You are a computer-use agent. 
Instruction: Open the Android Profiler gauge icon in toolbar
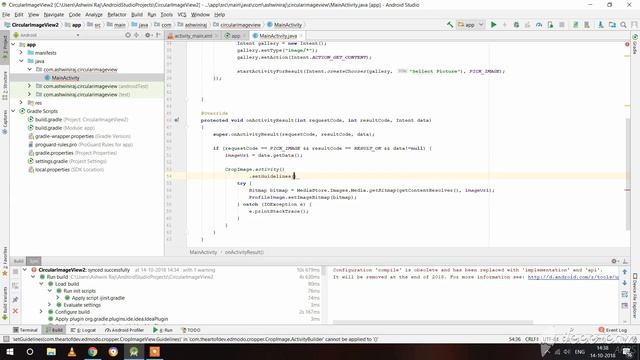(x=539, y=25)
